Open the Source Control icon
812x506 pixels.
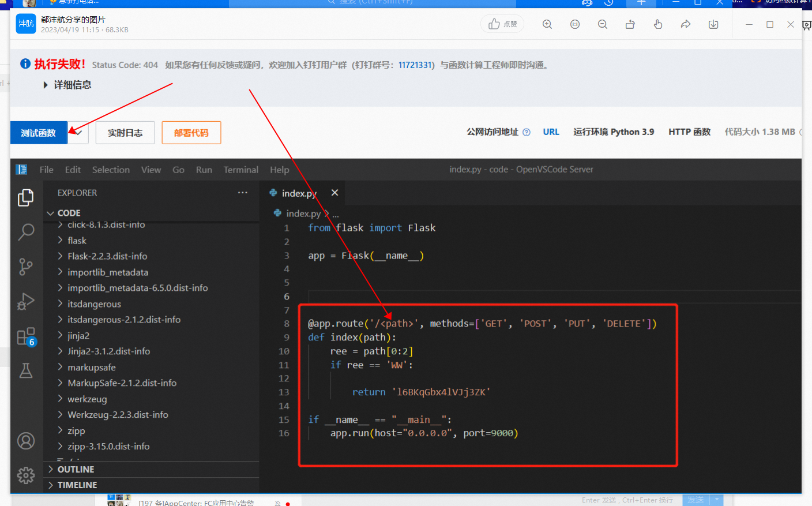point(26,267)
